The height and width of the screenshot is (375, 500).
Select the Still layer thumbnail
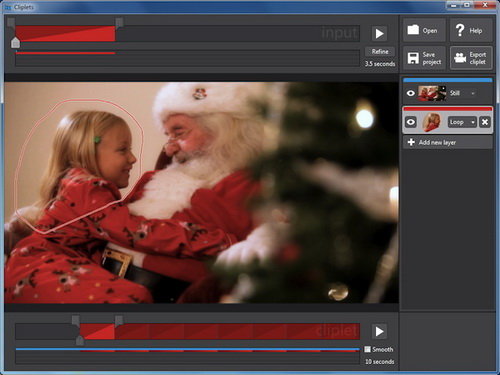(x=432, y=93)
